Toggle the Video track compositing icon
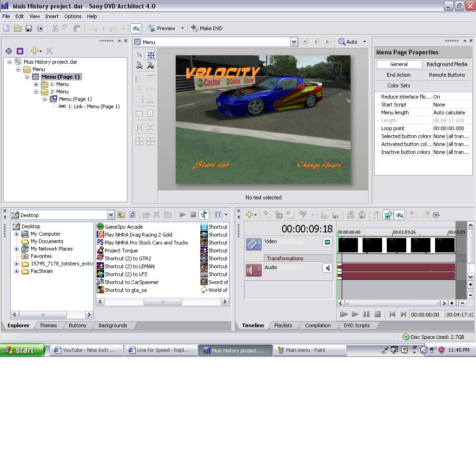This screenshot has width=476, height=476. [x=327, y=242]
